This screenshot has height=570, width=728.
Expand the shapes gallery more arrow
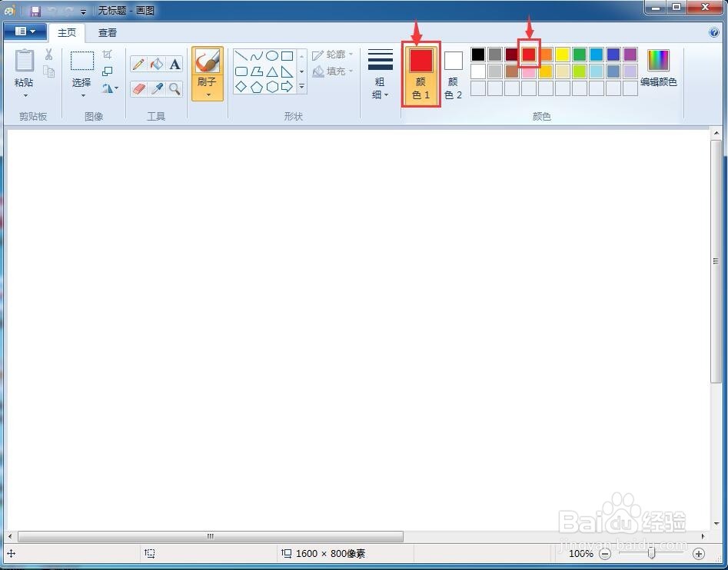302,87
